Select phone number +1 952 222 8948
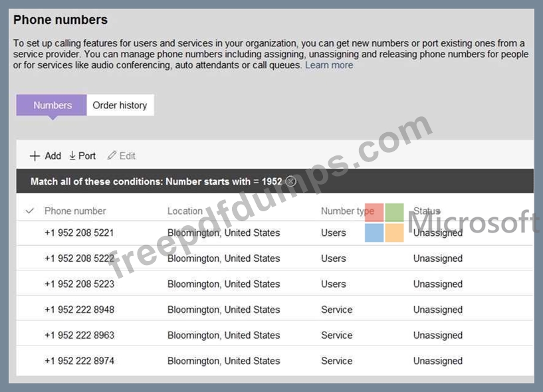543x392 pixels. click(79, 310)
